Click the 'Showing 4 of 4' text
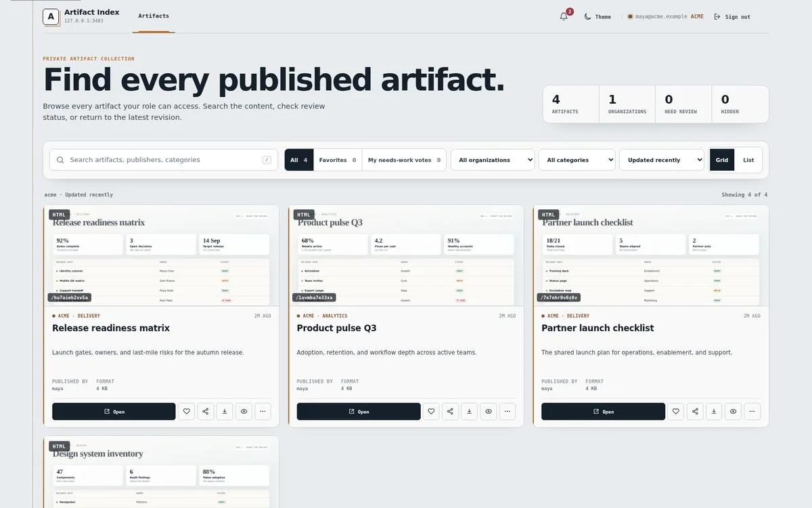 pos(744,195)
